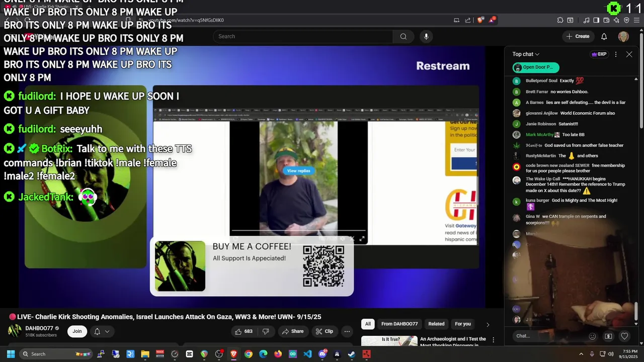The width and height of the screenshot is (644, 362).
Task: Click the Join membership button
Action: click(77, 331)
